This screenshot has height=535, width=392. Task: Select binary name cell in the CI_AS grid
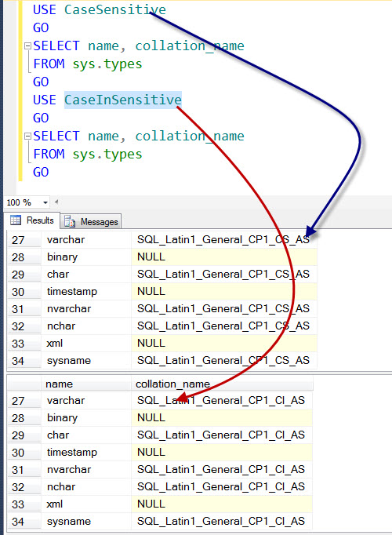(x=86, y=417)
